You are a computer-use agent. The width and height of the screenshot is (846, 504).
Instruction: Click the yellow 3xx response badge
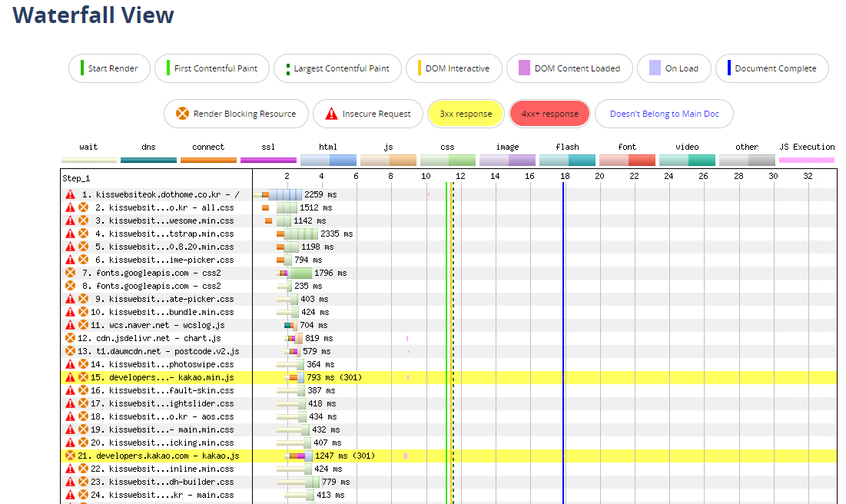466,114
